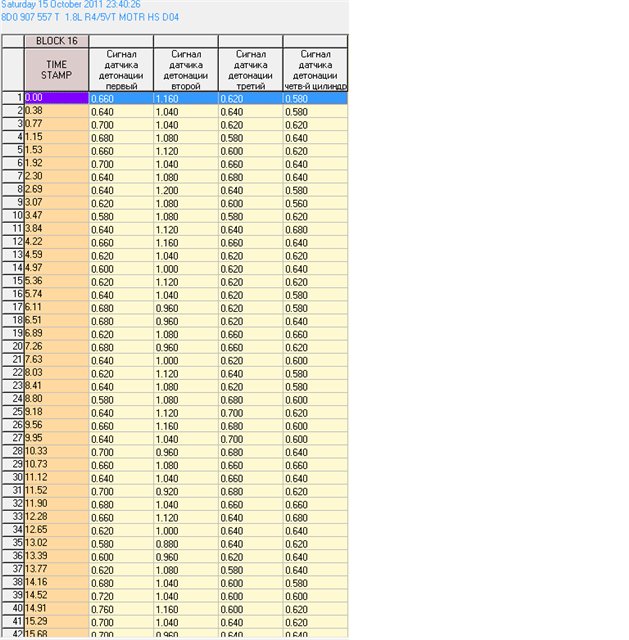The height and width of the screenshot is (640, 629).
Task: Click time stamp 6.11 cell
Action: [x=56, y=307]
